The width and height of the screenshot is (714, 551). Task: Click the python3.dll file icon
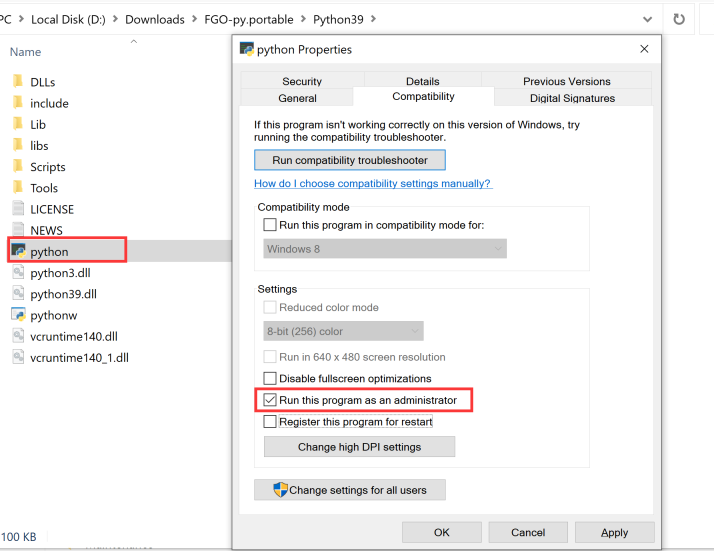[18, 272]
